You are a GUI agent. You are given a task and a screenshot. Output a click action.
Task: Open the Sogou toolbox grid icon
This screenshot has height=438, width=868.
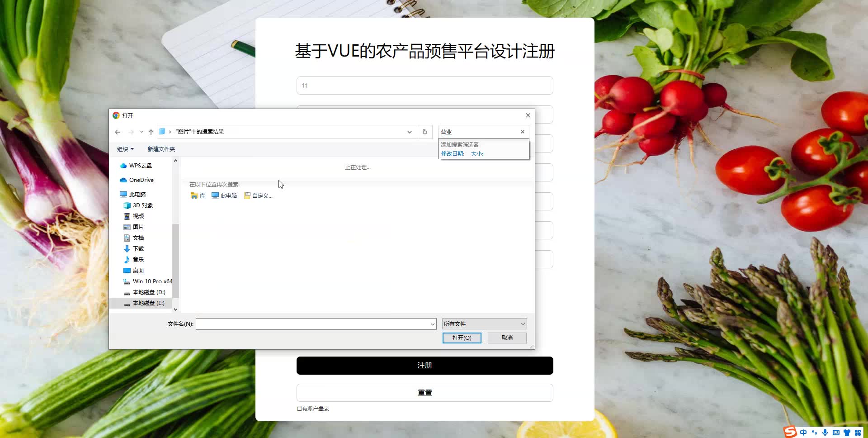click(858, 433)
